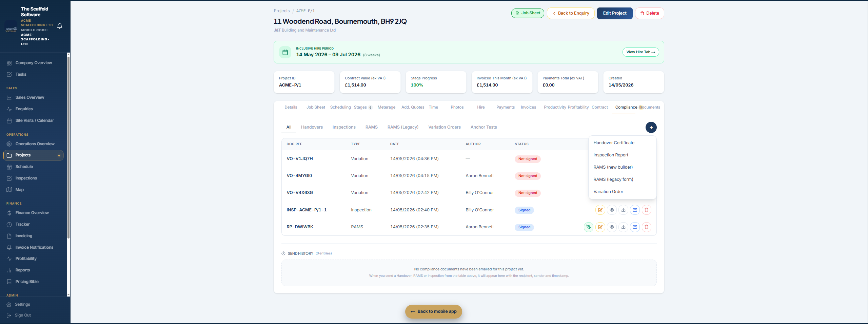Click Back to Enquiry button
The image size is (868, 324).
[x=571, y=13]
